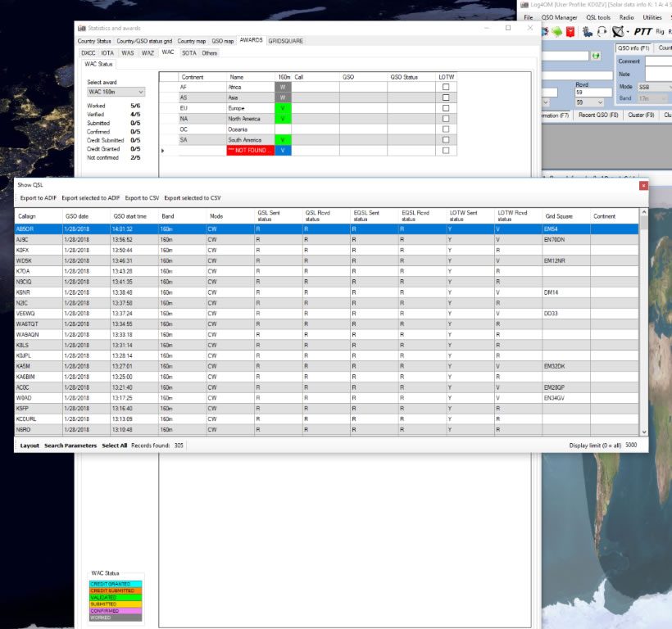This screenshot has width=672, height=629.
Task: Toggle the LOTW checkbox for Oceania
Action: tap(446, 129)
